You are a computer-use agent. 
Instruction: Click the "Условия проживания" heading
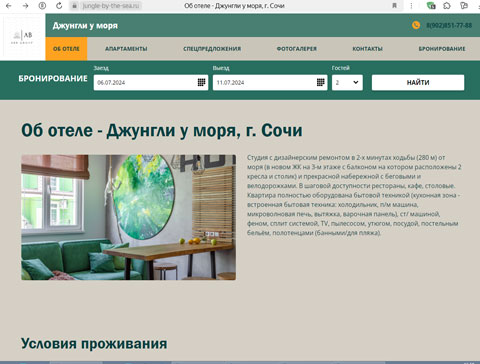[94, 344]
